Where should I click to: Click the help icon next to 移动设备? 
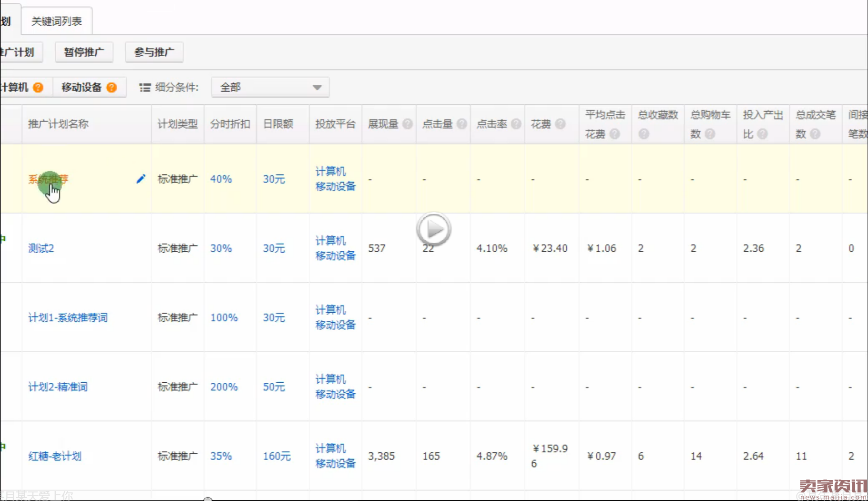[x=112, y=87]
